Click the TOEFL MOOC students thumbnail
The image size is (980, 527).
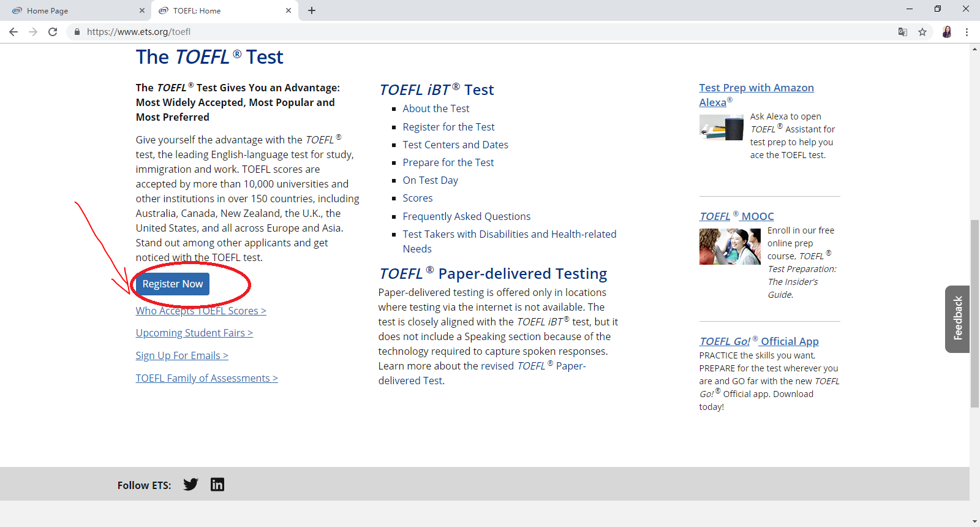click(x=730, y=246)
